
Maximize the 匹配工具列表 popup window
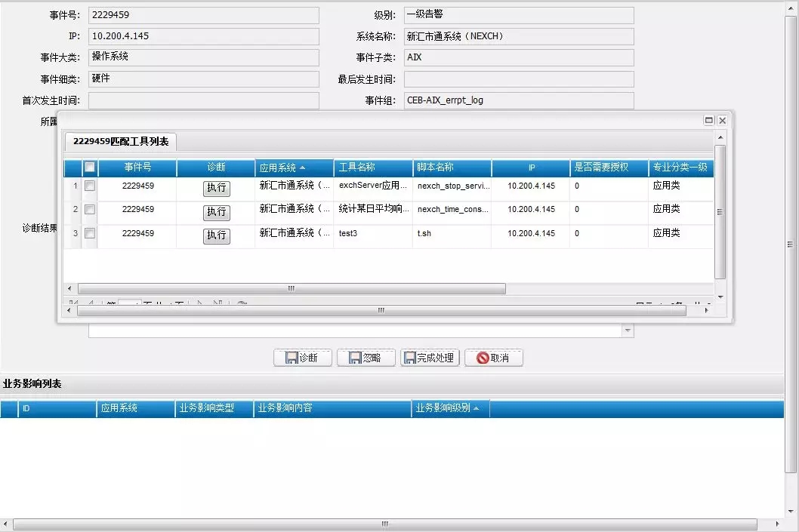click(x=709, y=120)
